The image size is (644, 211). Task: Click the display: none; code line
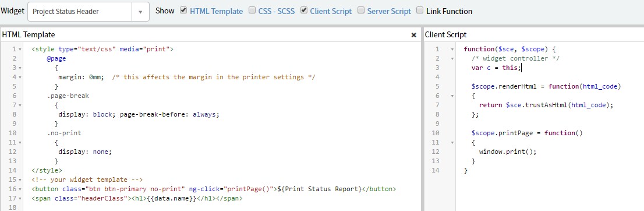[85, 152]
